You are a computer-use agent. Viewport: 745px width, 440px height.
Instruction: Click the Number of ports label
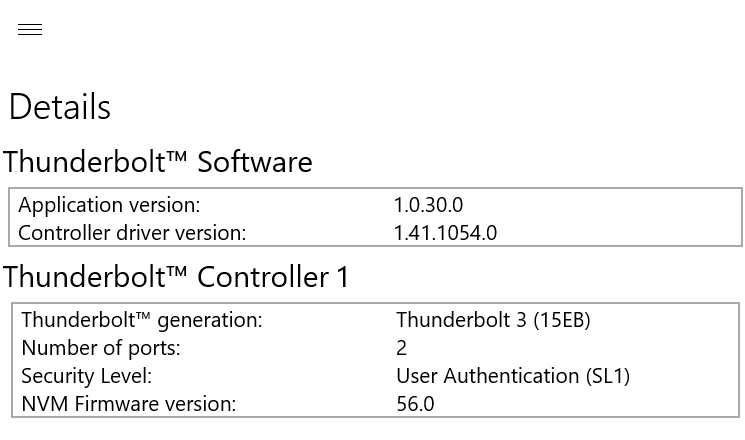(x=101, y=348)
